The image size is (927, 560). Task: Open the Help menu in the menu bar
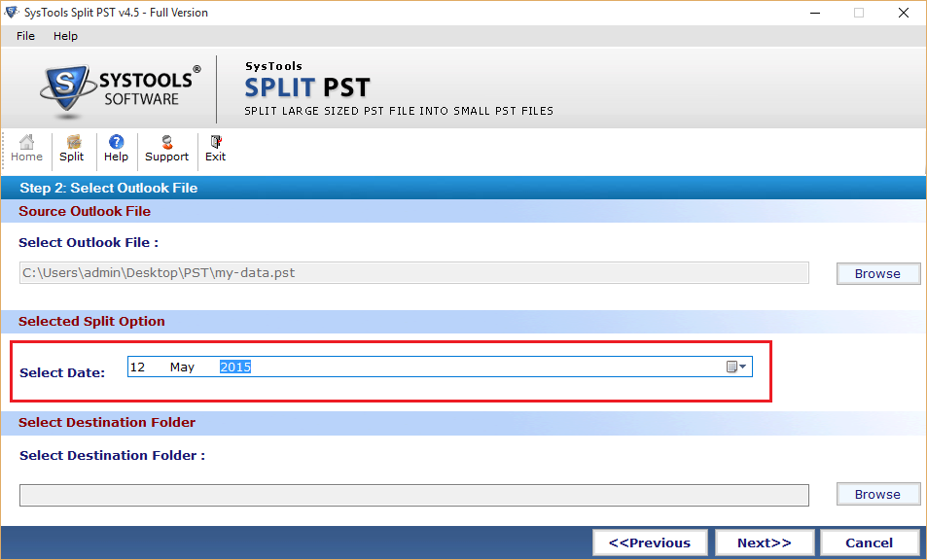pos(65,36)
